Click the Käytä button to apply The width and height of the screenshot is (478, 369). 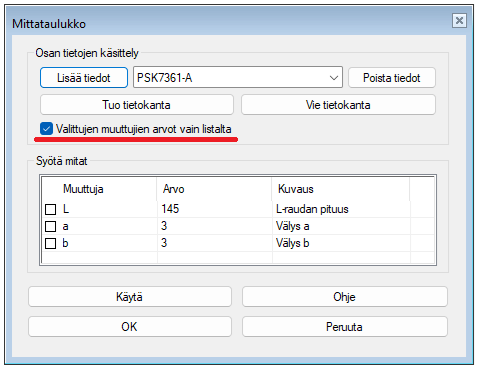coord(130,297)
